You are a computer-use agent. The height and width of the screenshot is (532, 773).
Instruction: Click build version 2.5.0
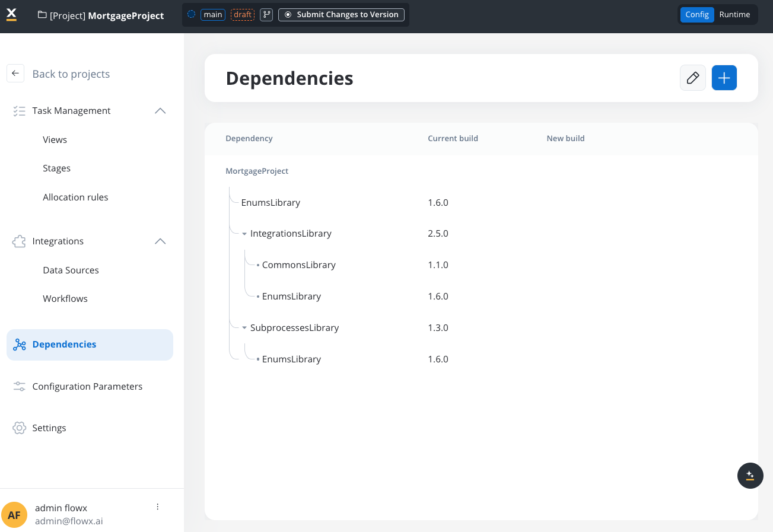point(438,234)
